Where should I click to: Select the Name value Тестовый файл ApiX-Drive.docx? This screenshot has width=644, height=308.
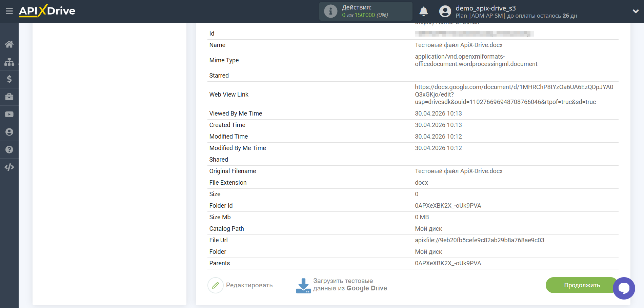pyautogui.click(x=459, y=45)
